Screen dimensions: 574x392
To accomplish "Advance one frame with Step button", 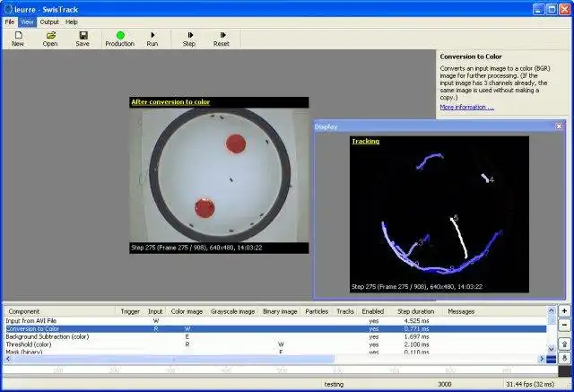I will (189, 39).
